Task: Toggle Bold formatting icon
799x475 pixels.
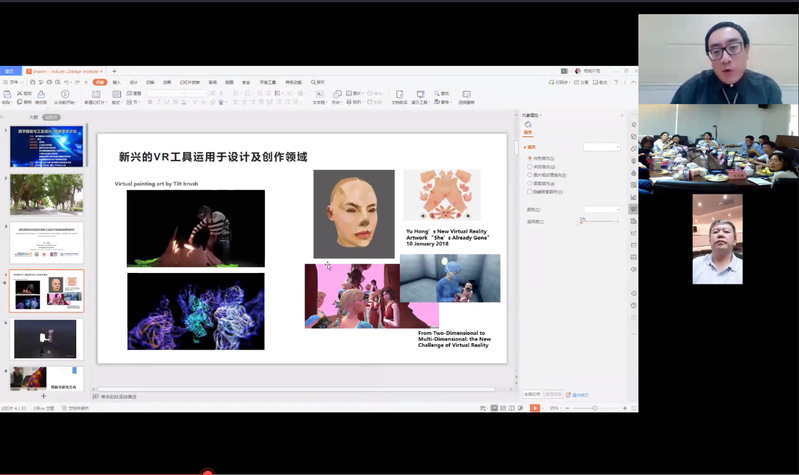Action: [x=150, y=102]
